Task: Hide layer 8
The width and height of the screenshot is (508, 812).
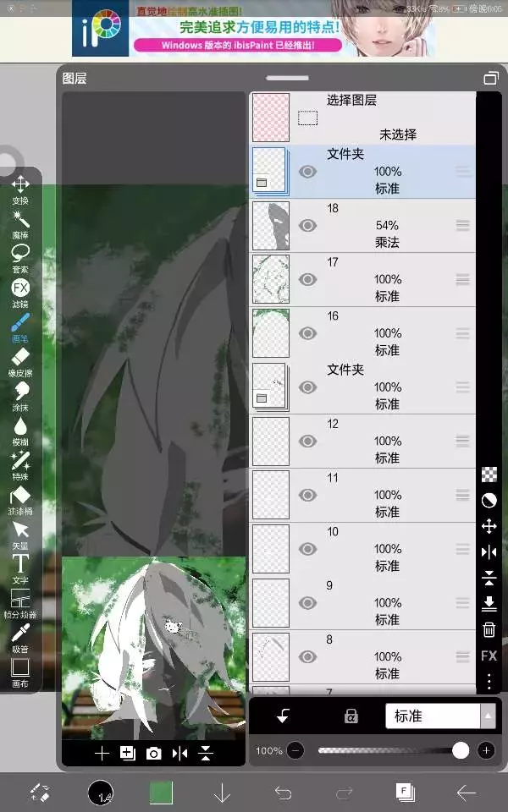Action: tap(307, 656)
